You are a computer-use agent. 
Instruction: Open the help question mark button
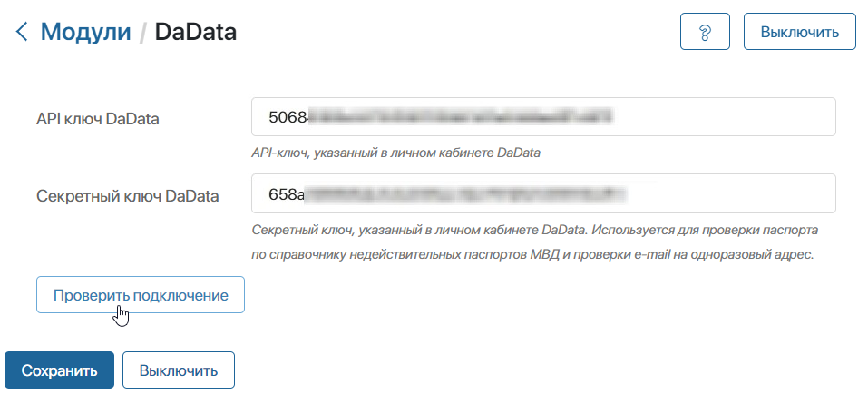(705, 32)
